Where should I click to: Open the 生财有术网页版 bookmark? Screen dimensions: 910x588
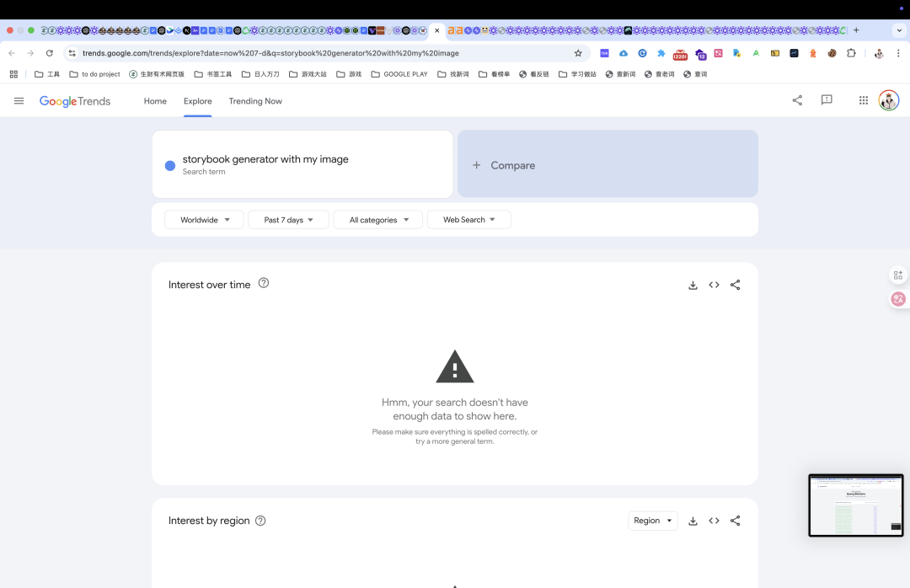pos(157,74)
